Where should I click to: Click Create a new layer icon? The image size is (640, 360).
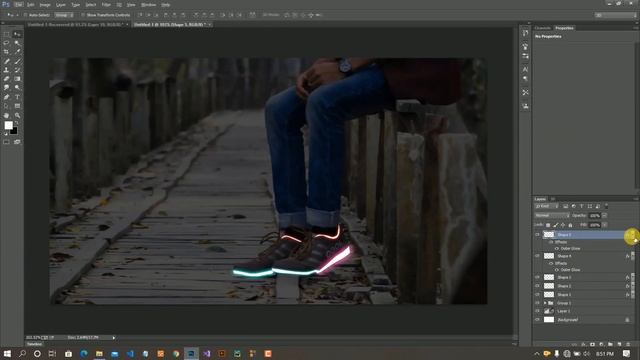[x=619, y=344]
